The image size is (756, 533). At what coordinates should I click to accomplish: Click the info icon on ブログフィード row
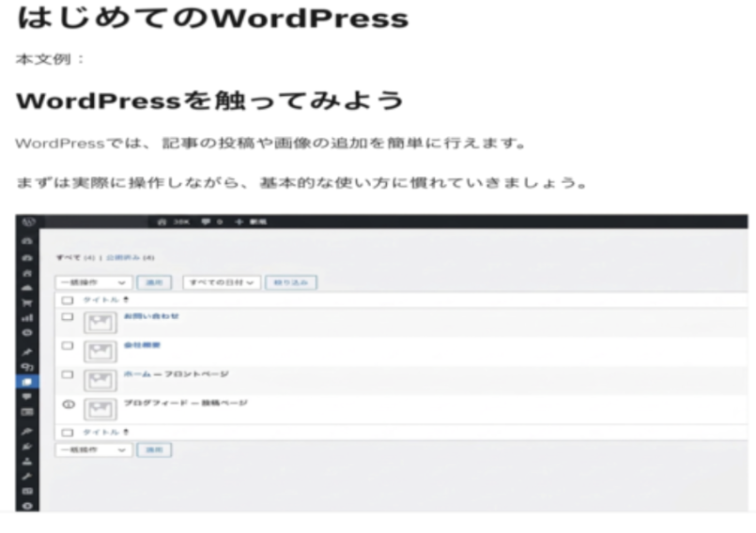click(69, 404)
